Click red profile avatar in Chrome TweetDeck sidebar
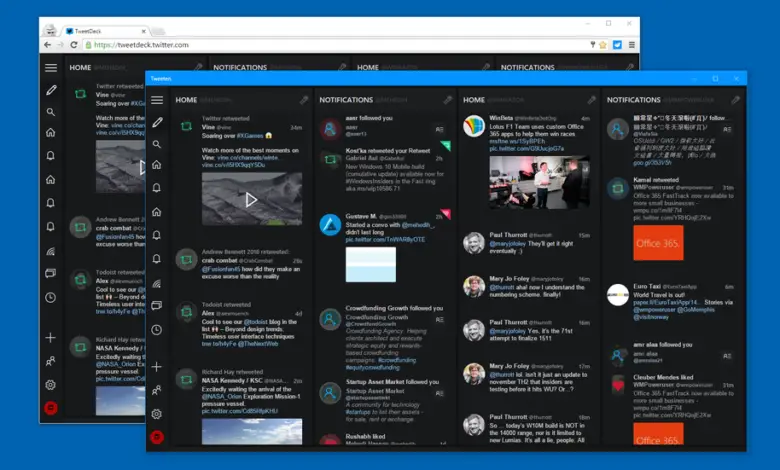 coord(51,408)
